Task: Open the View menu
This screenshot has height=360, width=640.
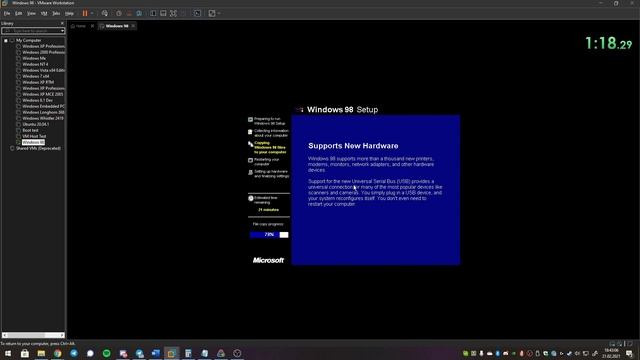Action: pos(31,13)
